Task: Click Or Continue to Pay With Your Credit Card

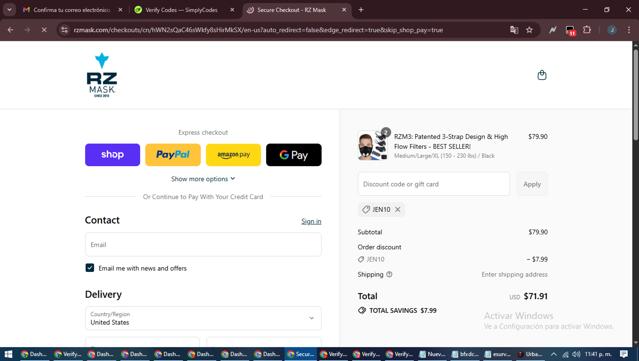Action: click(x=203, y=197)
